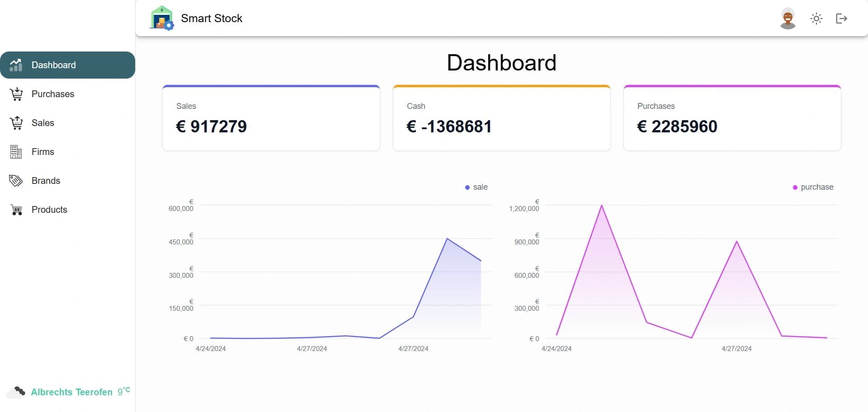
Task: Toggle light/dark theme sun icon
Action: (816, 19)
